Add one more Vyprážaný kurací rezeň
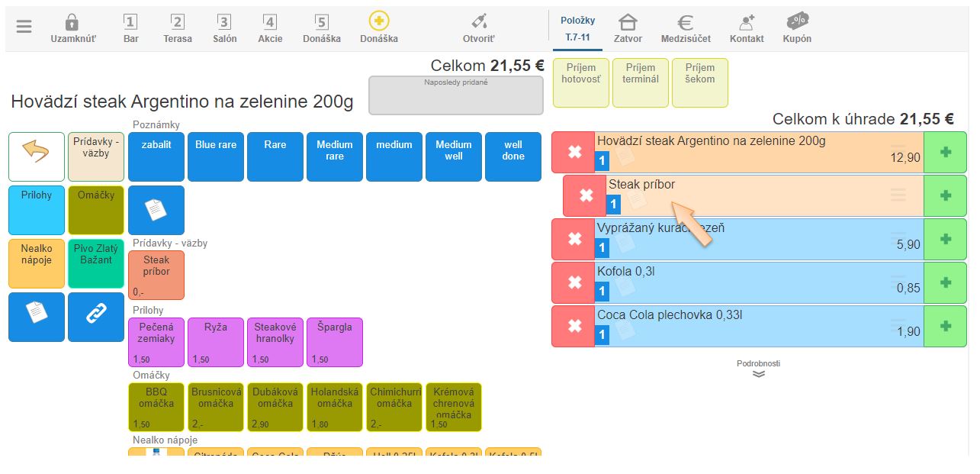The image size is (980, 474). point(945,239)
